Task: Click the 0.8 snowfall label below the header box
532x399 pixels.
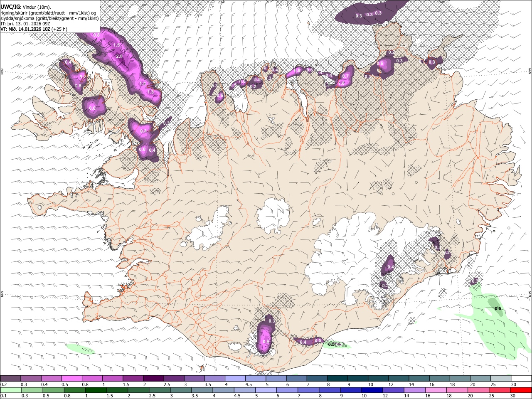Action: pos(96,35)
